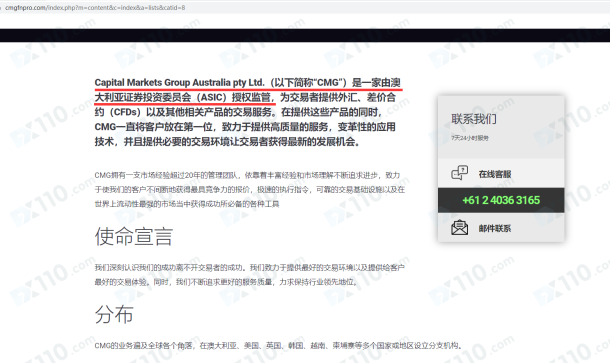Click the Capital Markets Group Australia intro line
Viewport: 610px width, 363px height.
coord(247,82)
